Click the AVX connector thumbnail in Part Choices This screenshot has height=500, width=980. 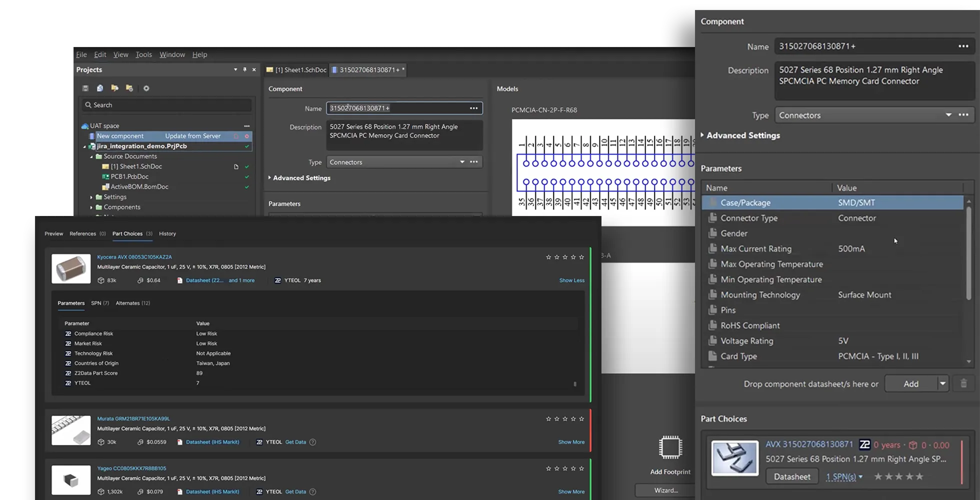(x=734, y=457)
